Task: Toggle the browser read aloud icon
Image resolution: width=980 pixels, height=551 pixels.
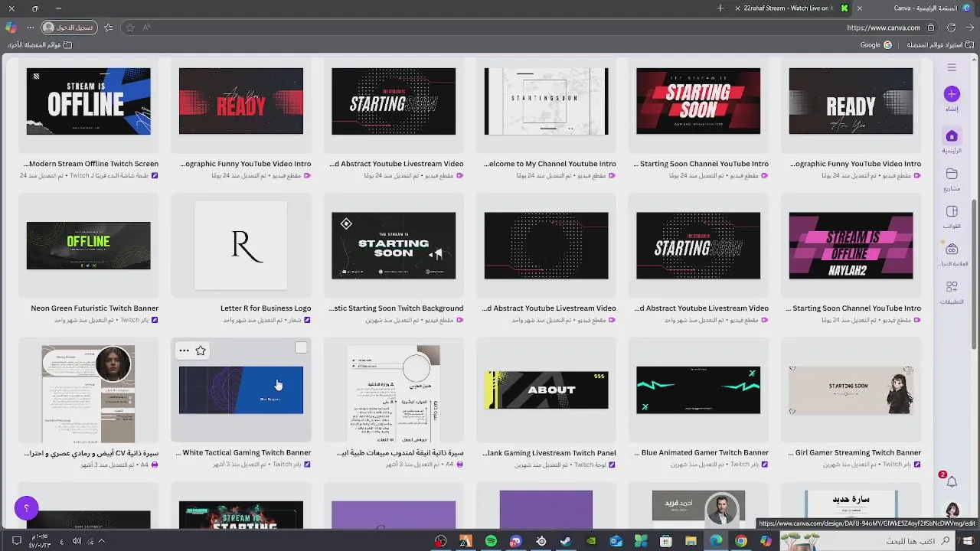Action: (x=147, y=28)
